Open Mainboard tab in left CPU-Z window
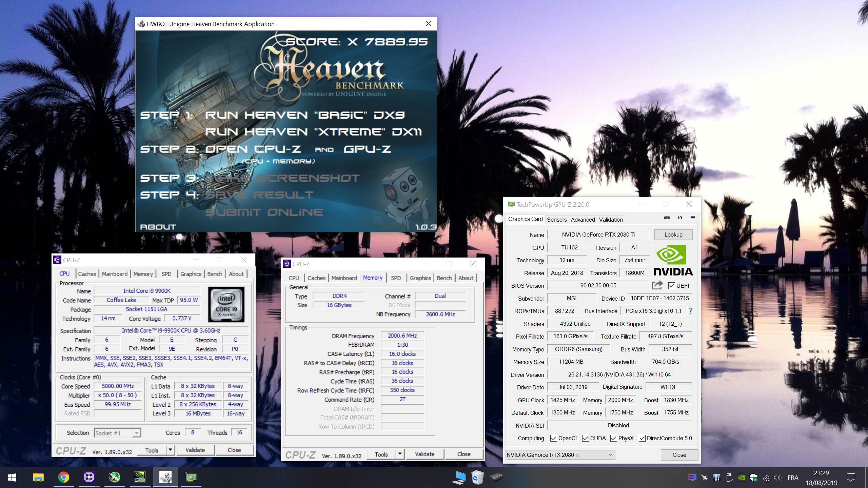 coord(115,274)
